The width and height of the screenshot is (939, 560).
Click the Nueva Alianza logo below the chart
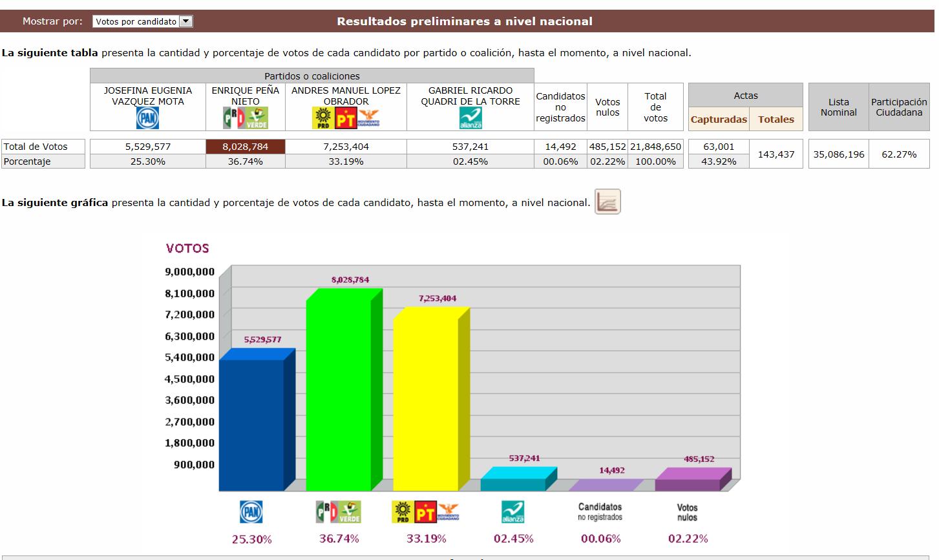tap(513, 512)
